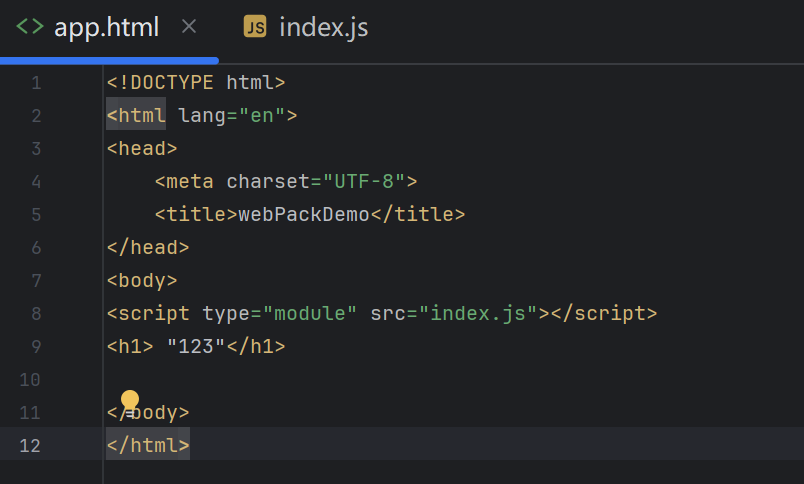Click the "en" lang attribute value
This screenshot has height=484, width=804.
click(x=262, y=115)
